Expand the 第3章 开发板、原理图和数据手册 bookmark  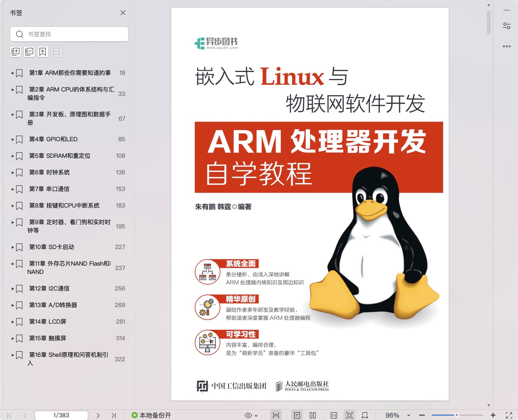pos(12,114)
